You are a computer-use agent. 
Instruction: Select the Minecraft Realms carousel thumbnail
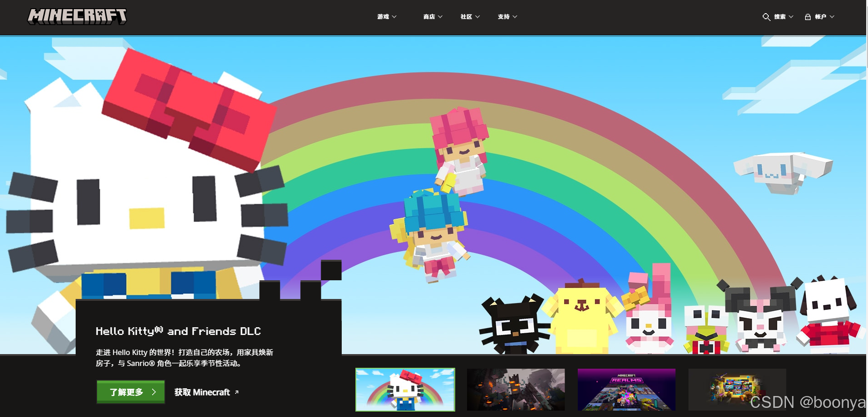[627, 390]
